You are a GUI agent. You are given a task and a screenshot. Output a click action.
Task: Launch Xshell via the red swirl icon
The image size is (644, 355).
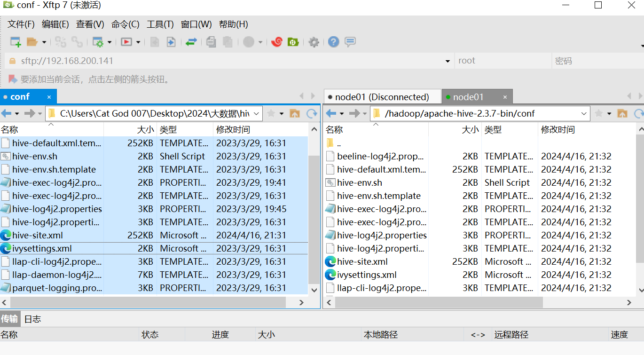(277, 42)
